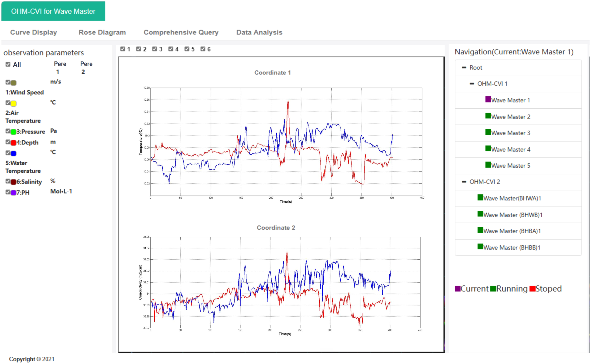
Task: Click the purple Wave Master 1 status icon
Action: pyautogui.click(x=488, y=99)
